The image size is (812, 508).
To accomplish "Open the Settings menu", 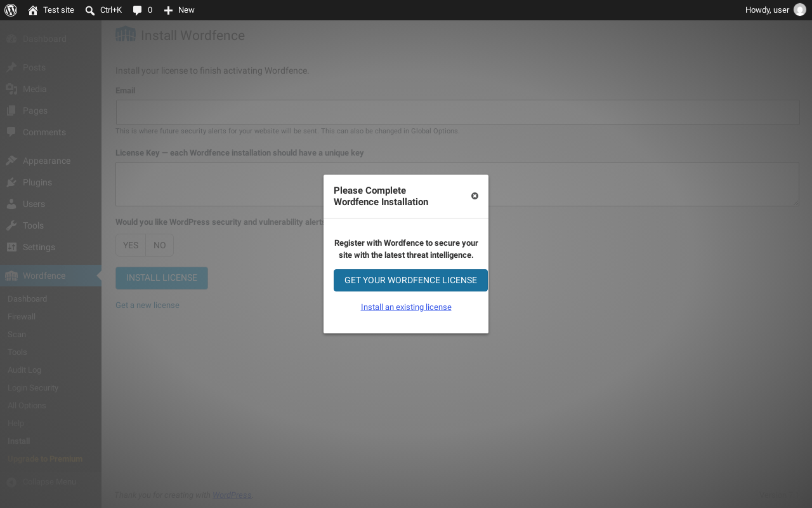I will (x=51, y=247).
